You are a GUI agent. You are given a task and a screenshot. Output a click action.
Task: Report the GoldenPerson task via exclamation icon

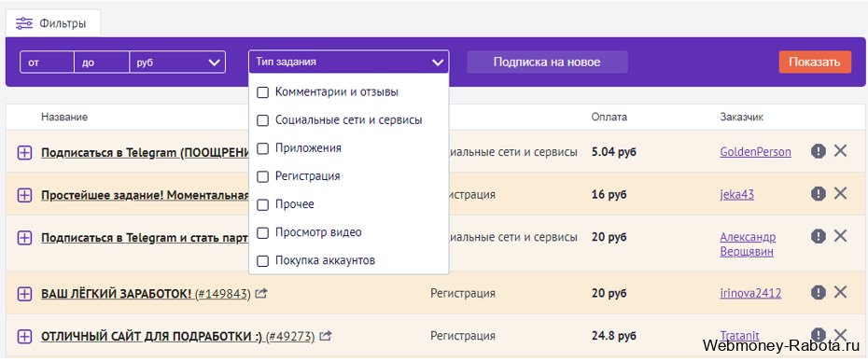click(819, 150)
